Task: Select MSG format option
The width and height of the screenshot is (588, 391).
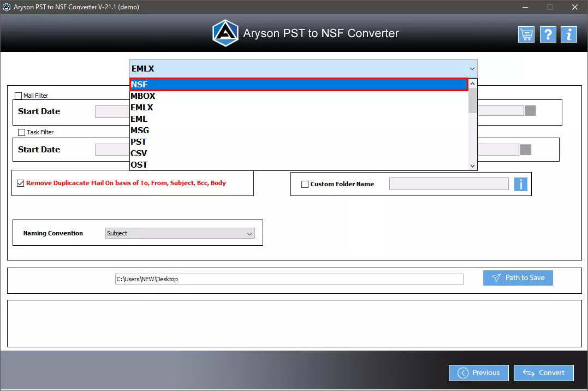Action: click(x=299, y=130)
